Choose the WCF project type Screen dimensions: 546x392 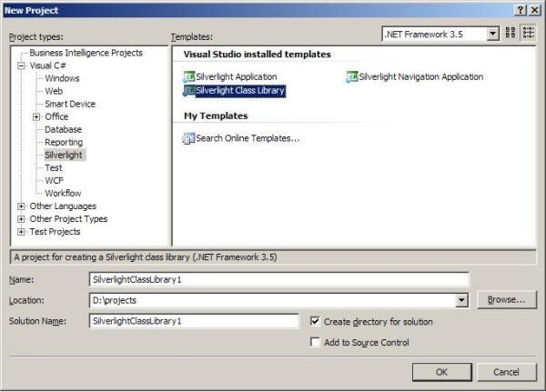click(55, 181)
